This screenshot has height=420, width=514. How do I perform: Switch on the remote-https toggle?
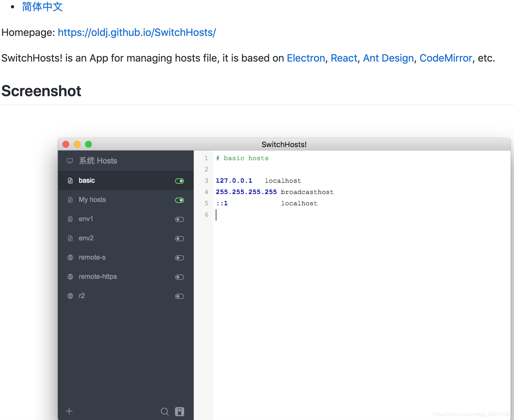[x=179, y=277]
